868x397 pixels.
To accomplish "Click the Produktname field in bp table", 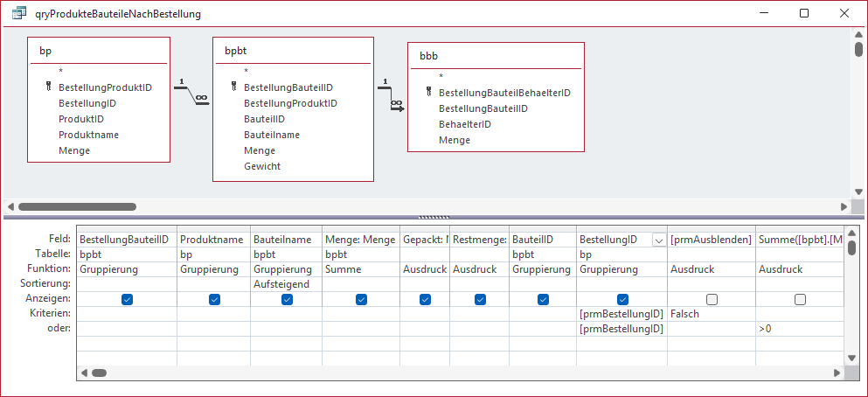I will tap(88, 135).
